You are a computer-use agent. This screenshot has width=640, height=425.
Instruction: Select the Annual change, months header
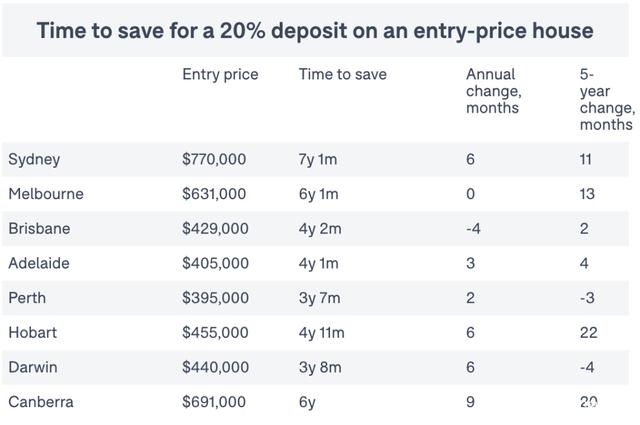[x=493, y=91]
